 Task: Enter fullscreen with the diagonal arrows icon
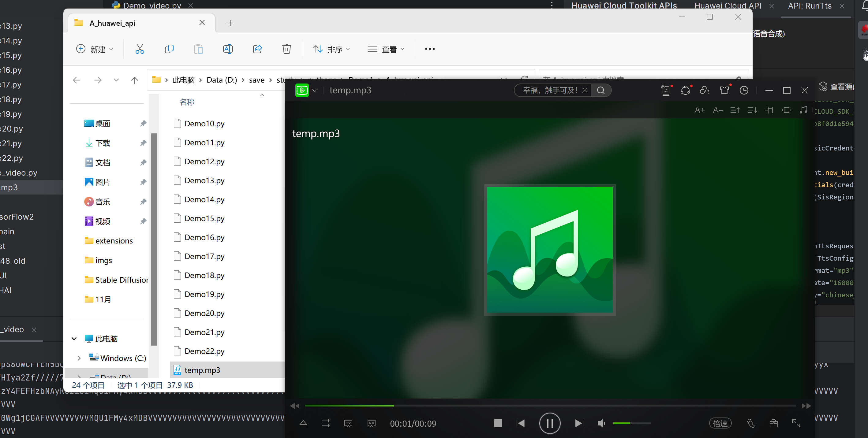(796, 423)
